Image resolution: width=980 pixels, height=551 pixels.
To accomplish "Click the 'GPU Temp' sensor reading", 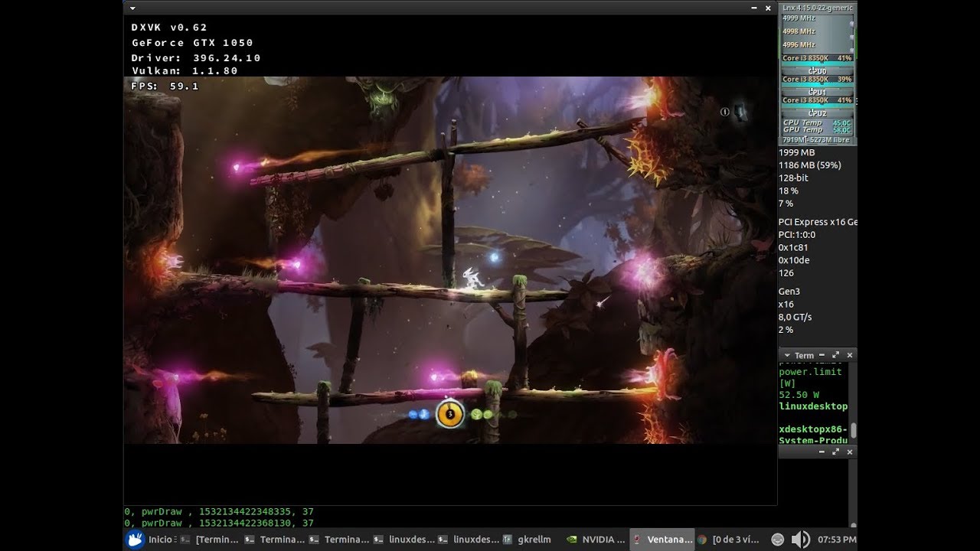I will click(x=817, y=130).
